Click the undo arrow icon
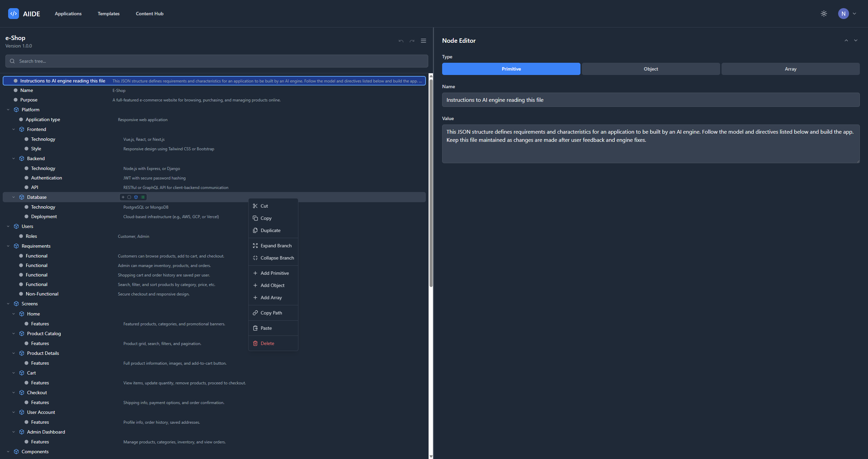 pos(401,41)
